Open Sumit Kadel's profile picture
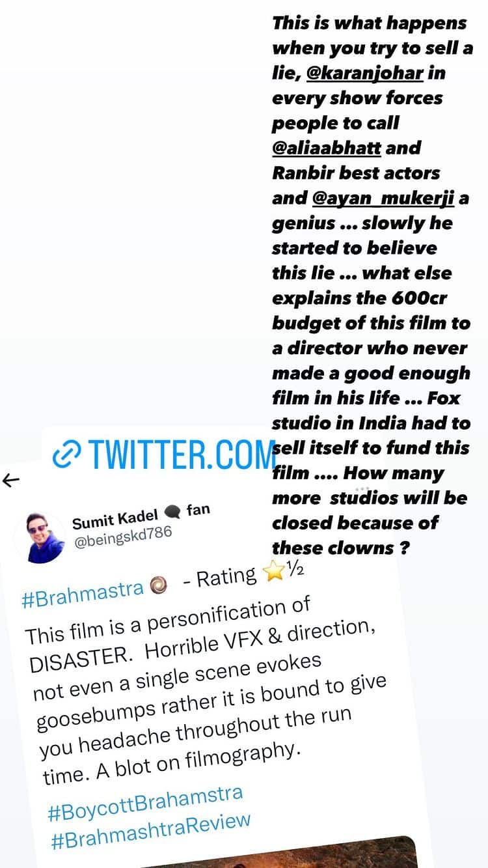This screenshot has width=488, height=868. [46, 537]
